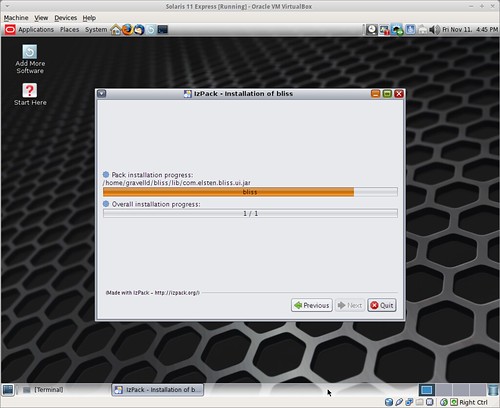Open the Start Here desktop icon
Screen dimensions: 500x408
(30, 94)
